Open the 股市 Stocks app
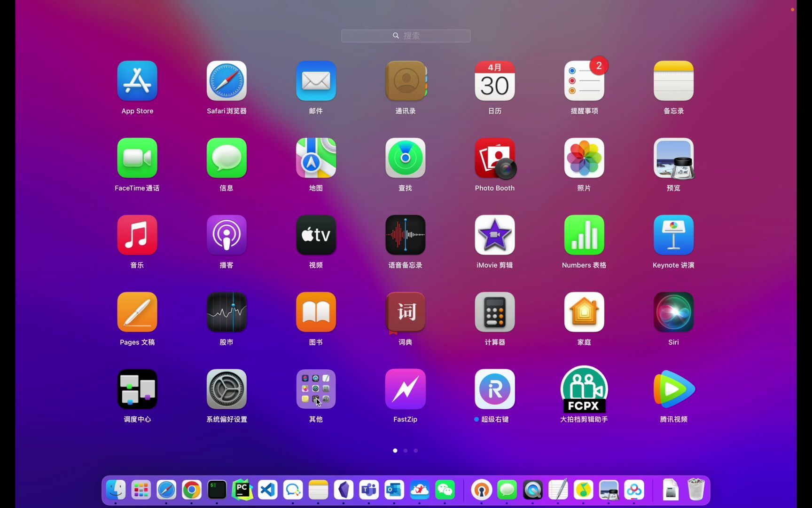This screenshot has width=812, height=508. tap(226, 312)
